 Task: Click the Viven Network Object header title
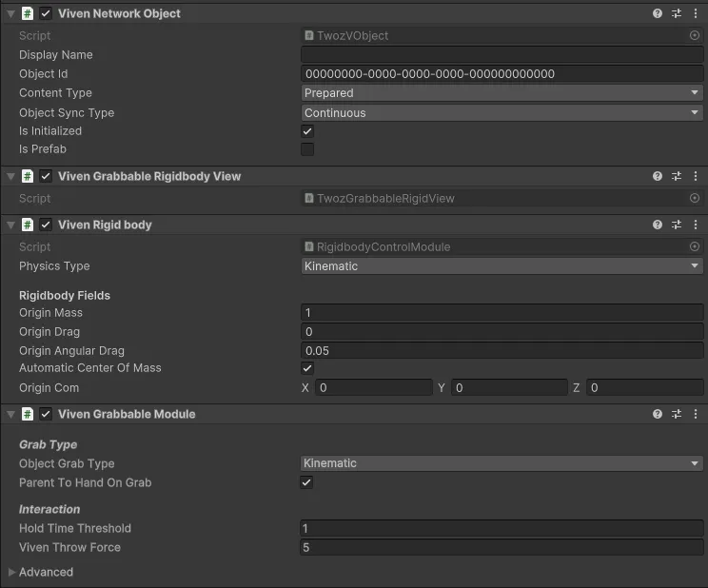pos(119,13)
